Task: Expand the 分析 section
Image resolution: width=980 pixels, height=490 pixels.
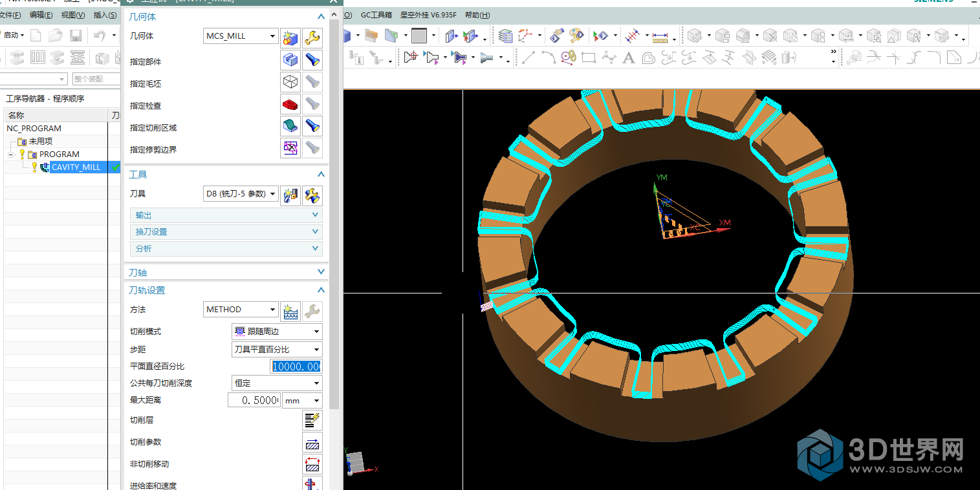Action: [226, 249]
